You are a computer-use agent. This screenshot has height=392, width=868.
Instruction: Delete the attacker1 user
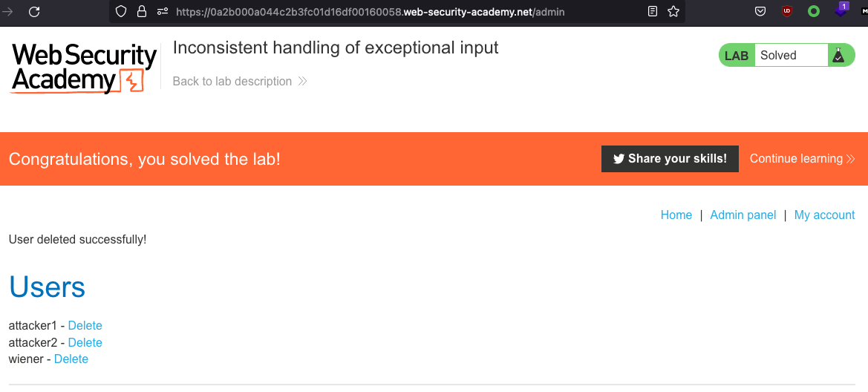point(85,326)
